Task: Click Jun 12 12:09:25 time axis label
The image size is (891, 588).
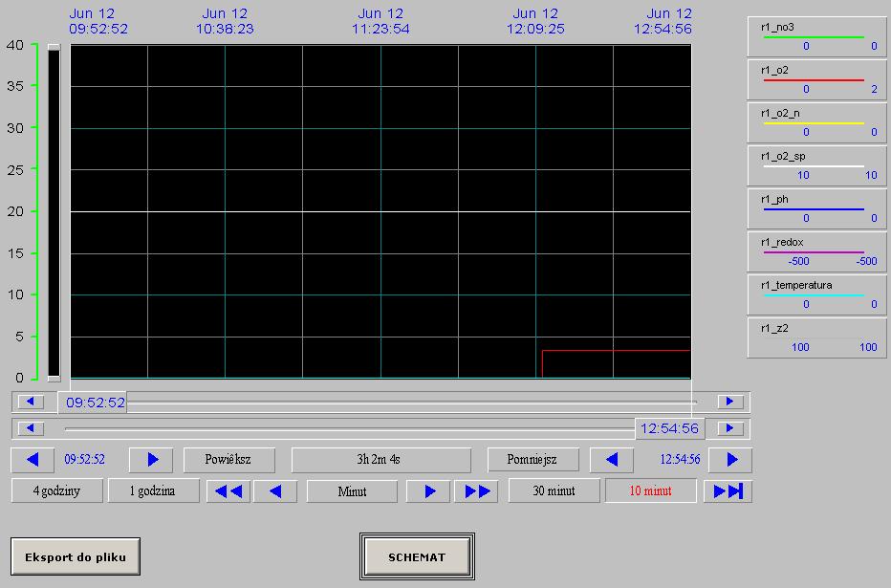Action: click(x=536, y=21)
